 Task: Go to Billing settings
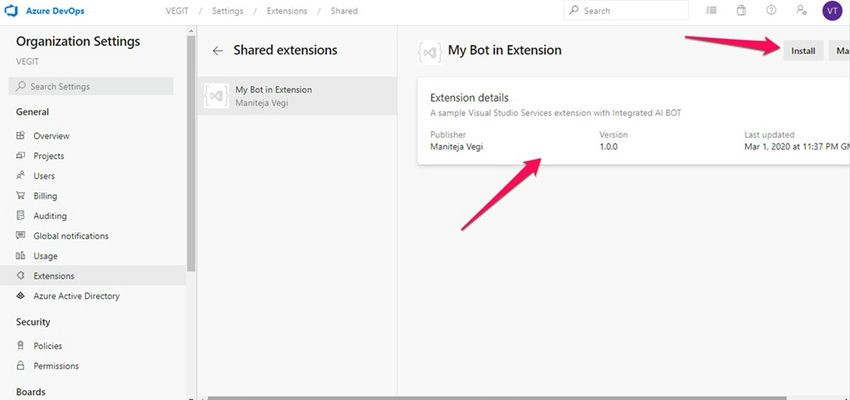coord(45,196)
